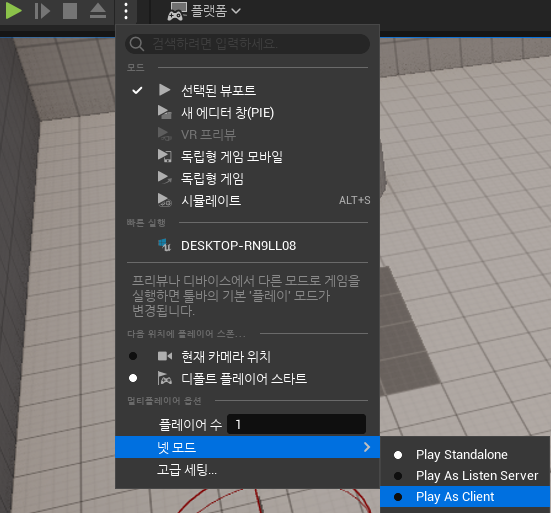551x513 pixels.
Task: Choose 새 에디터 창(PIE) mode
Action: (247, 113)
